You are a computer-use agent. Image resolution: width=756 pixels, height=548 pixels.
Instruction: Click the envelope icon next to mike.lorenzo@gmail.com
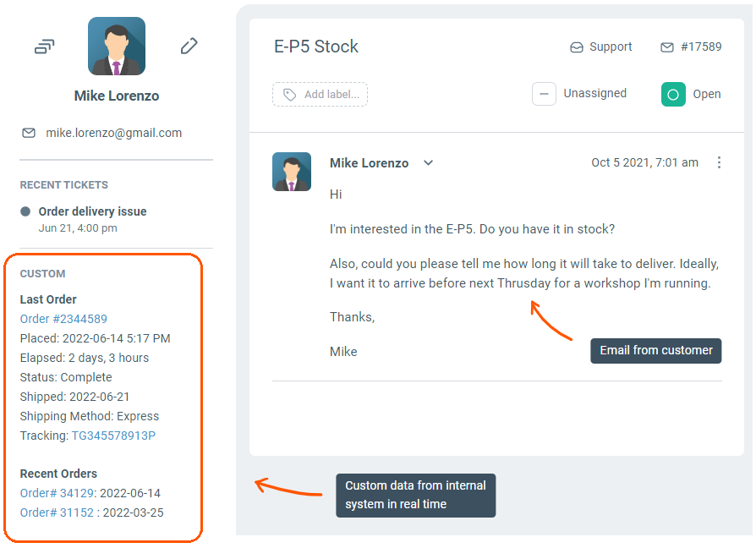[x=29, y=133]
